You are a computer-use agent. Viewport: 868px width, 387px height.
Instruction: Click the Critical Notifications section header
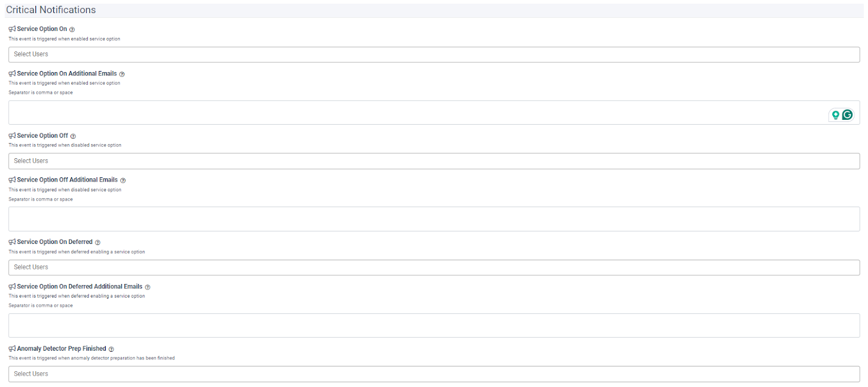(51, 10)
